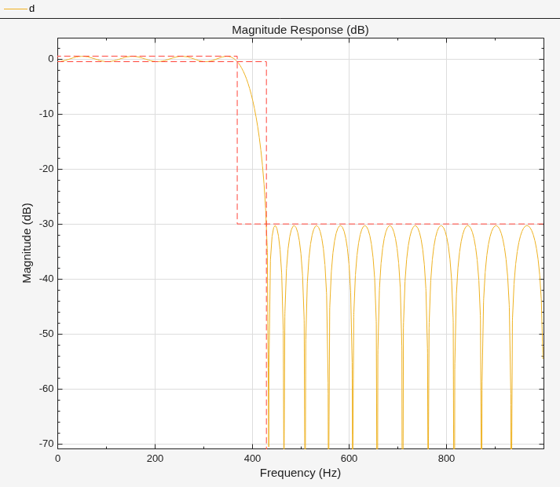
Task: Select the Magnitude Response (dB) plot title
Action: [x=300, y=30]
